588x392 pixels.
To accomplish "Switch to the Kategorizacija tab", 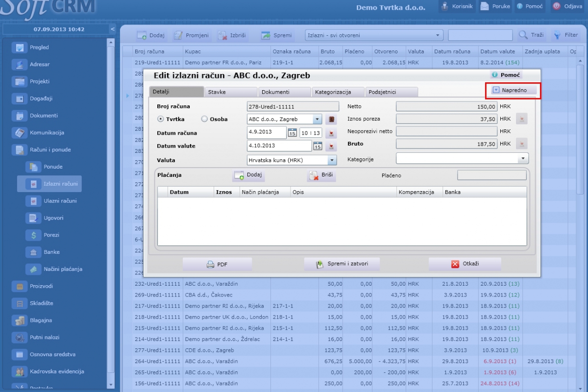I will click(x=338, y=92).
